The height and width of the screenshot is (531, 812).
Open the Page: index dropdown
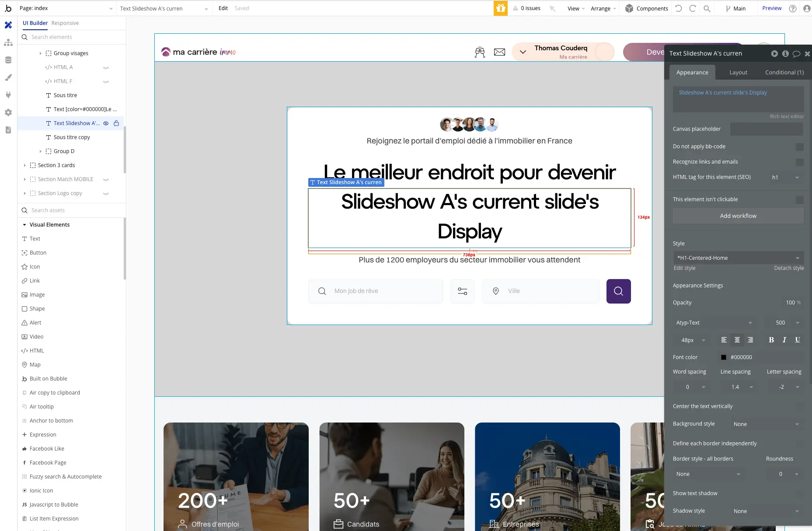[x=66, y=8]
